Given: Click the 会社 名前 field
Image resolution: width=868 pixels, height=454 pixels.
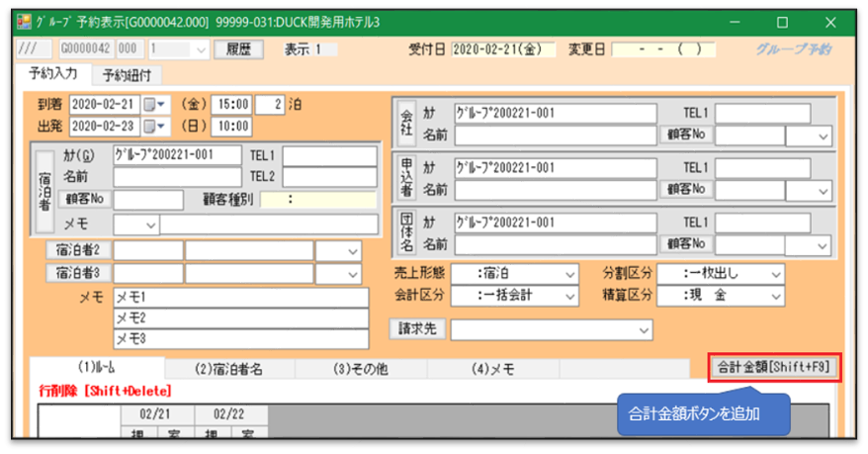Looking at the screenshot, I should (x=556, y=136).
